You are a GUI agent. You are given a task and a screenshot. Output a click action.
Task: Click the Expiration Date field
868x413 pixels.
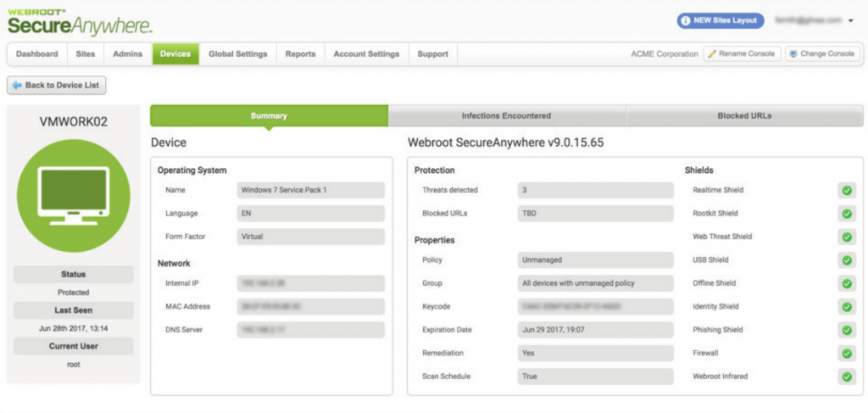(x=596, y=330)
